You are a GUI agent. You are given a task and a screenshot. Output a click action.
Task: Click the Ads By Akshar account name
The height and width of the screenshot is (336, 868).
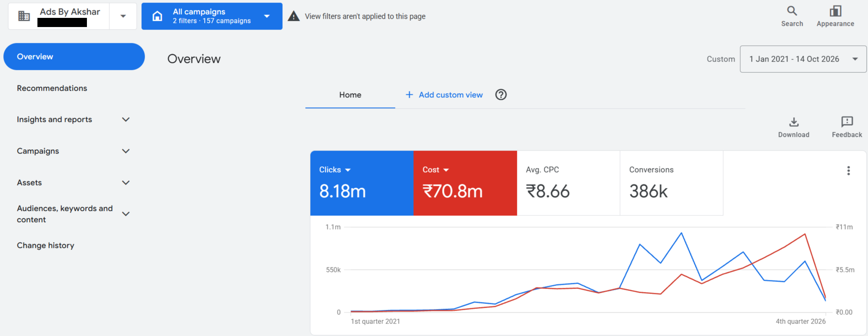tap(70, 12)
